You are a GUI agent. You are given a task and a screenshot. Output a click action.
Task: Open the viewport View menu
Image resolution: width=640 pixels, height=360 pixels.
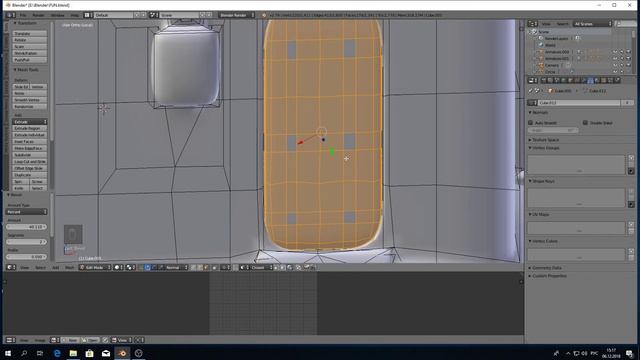click(x=24, y=267)
